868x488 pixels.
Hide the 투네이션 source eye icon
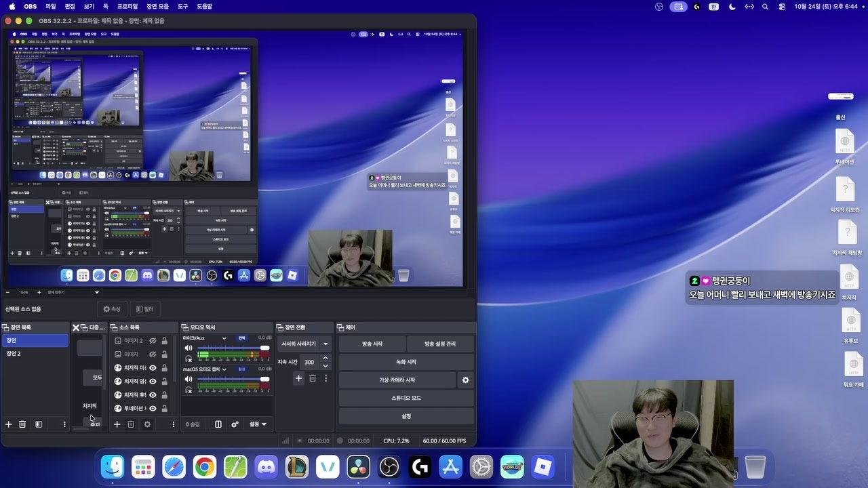tap(153, 408)
